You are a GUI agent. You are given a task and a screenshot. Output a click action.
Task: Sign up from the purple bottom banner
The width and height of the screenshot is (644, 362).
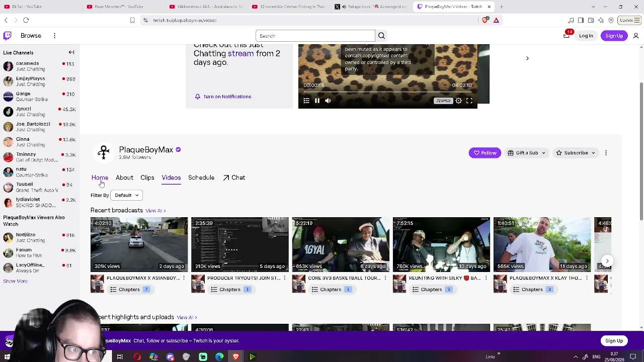(x=614, y=341)
